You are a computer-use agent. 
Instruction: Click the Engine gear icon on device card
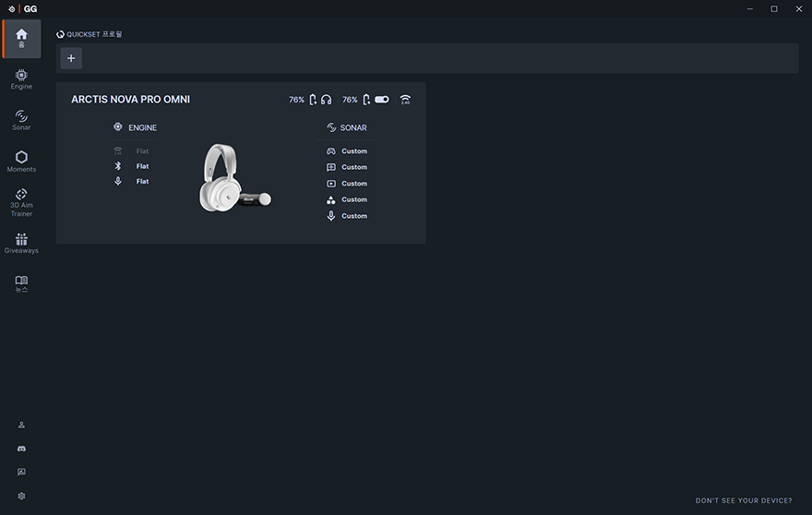pyautogui.click(x=118, y=127)
